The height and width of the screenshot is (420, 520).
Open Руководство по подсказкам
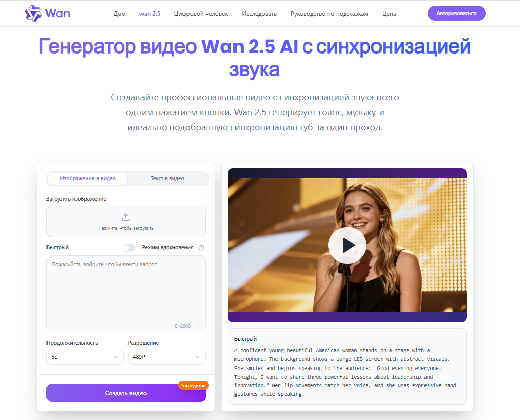tap(329, 14)
